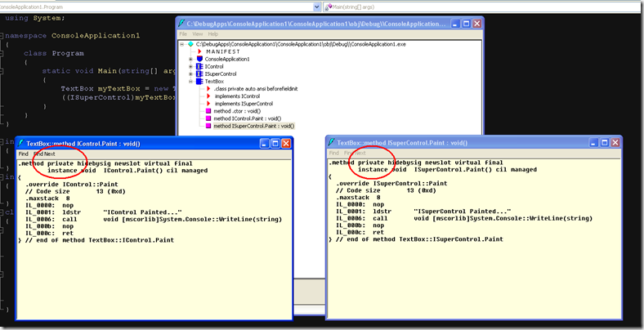Click the feather icon of the IControl.Paint window
Screen dimensions: 644x330
click(x=21, y=143)
